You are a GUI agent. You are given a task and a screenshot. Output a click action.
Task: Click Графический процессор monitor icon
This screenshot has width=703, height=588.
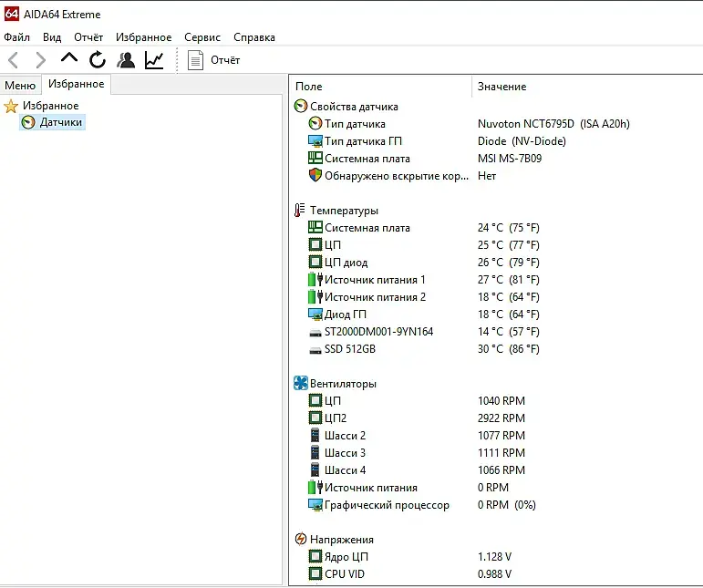315,505
